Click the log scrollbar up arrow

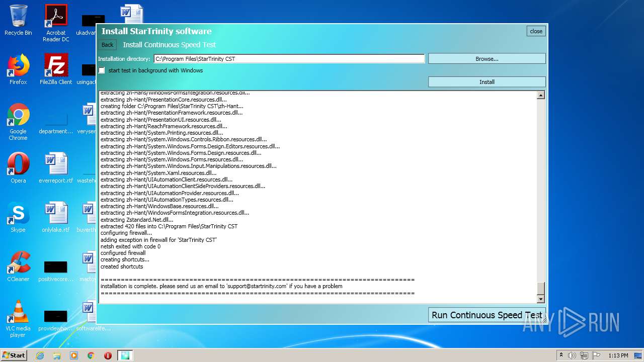click(541, 95)
